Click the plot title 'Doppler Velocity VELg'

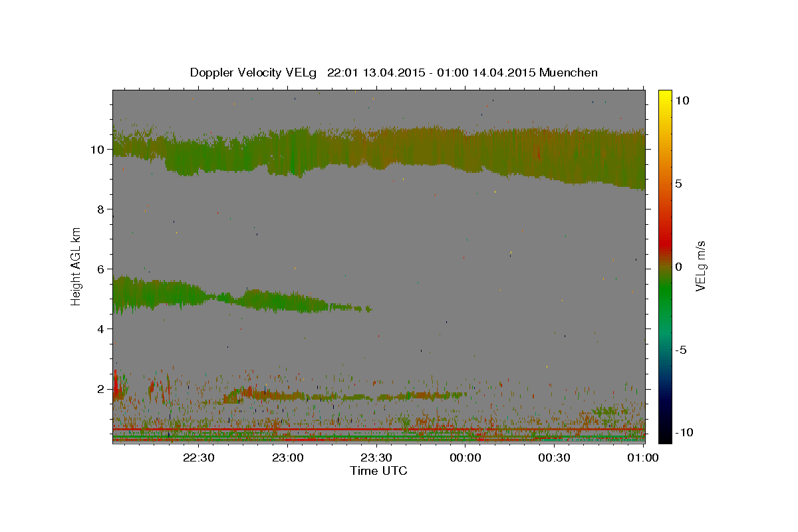tap(255, 72)
